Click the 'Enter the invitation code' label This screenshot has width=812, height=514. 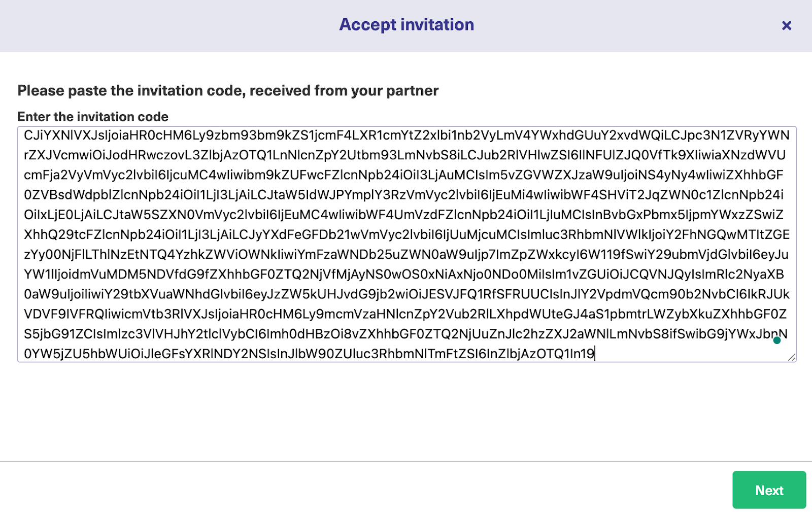coord(93,116)
